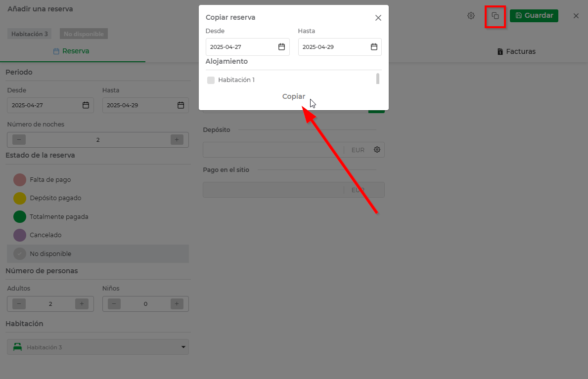Image resolution: width=588 pixels, height=379 pixels.
Task: Open Depósito settings gear icon
Action: point(377,150)
